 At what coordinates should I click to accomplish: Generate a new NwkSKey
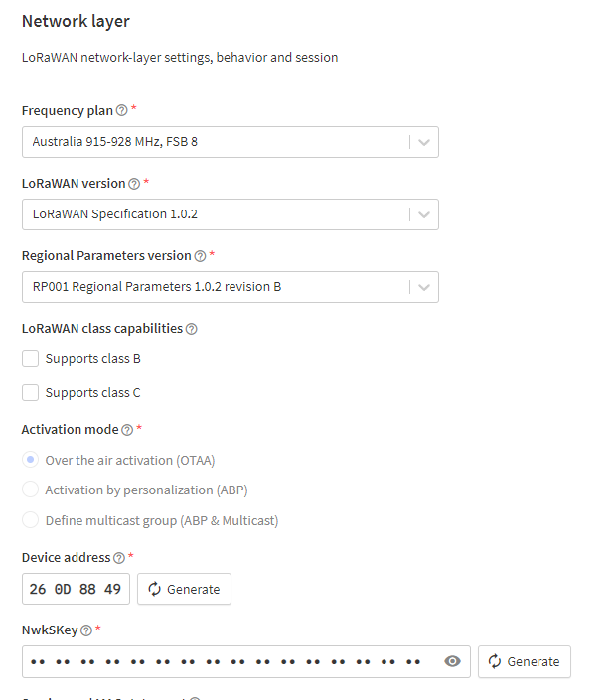pos(524,661)
